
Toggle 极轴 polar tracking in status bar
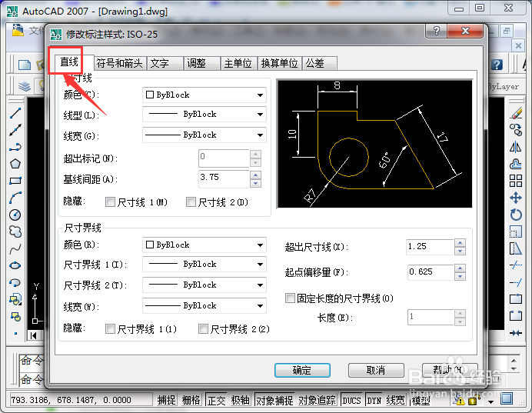(x=240, y=400)
